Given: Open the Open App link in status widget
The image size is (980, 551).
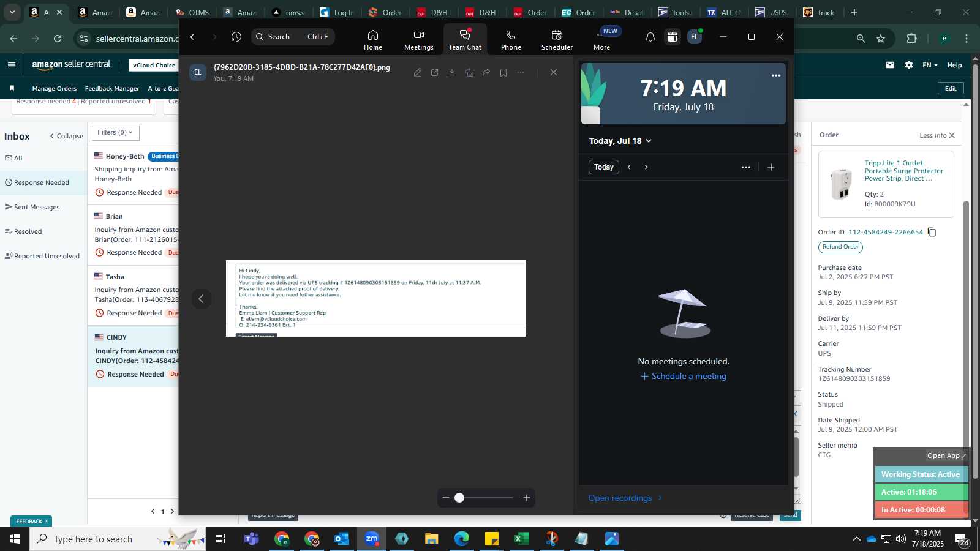Looking at the screenshot, I should click(946, 455).
